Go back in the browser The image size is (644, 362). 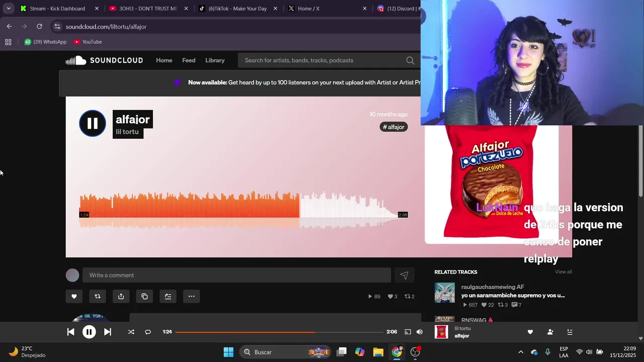[x=9, y=26]
